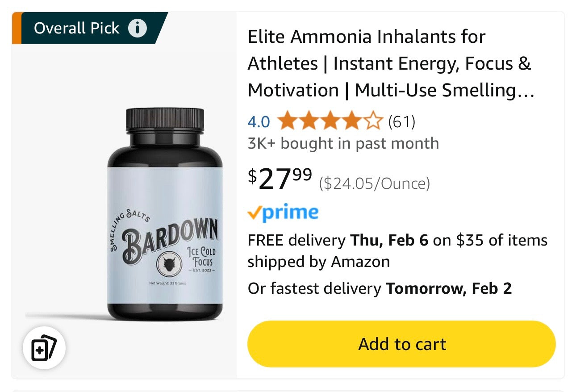Add the smelling salts to cart
Screen dimensions: 576x392
(401, 344)
